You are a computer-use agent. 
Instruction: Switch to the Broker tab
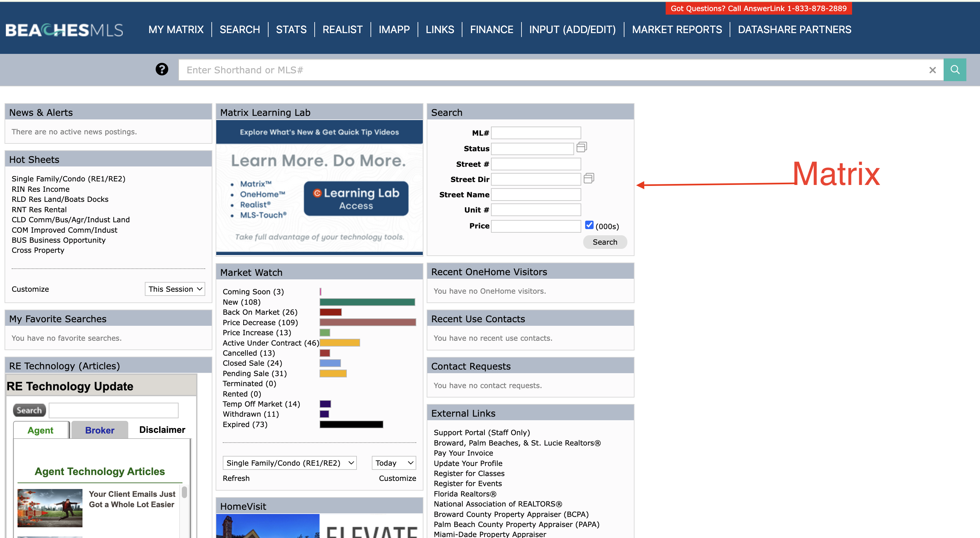[x=100, y=430]
